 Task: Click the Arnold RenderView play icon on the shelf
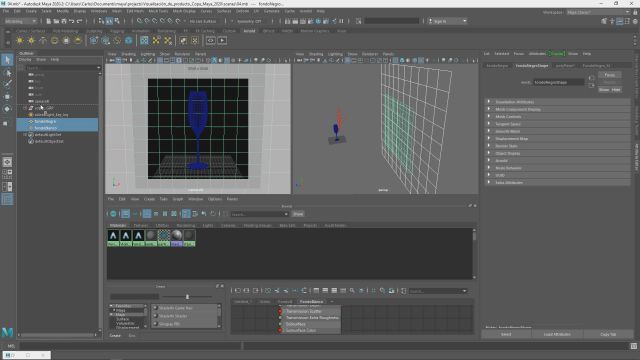pyautogui.click(x=222, y=40)
